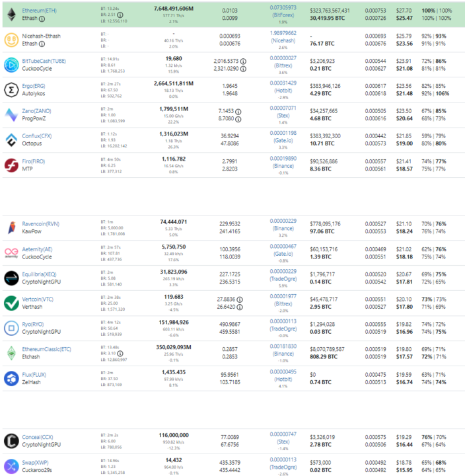Select Conceal difficulty 116,000,000
Image resolution: width=465 pixels, height=476 pixels.
174,435
